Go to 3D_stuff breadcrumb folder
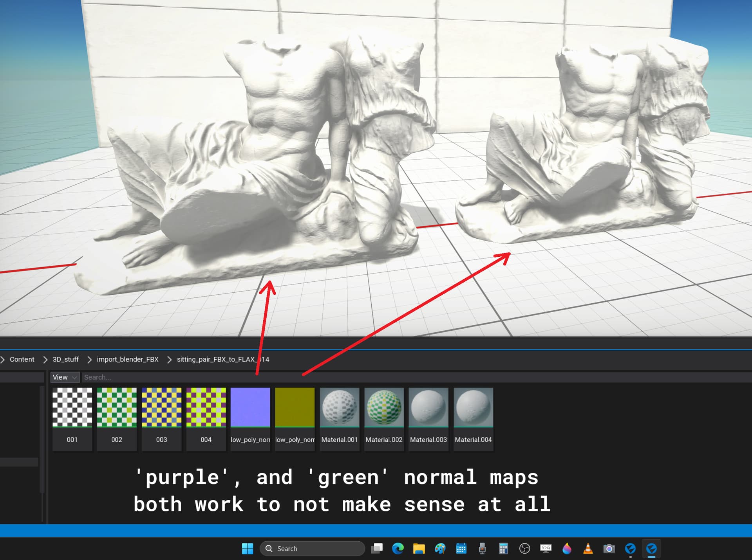Image resolution: width=752 pixels, height=560 pixels. coord(65,359)
